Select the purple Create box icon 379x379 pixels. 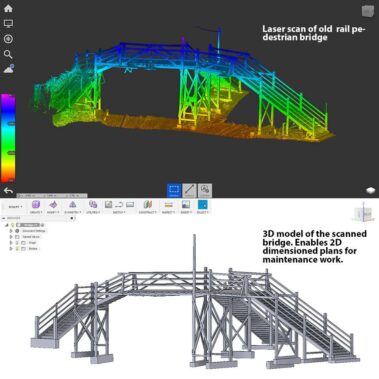click(36, 204)
